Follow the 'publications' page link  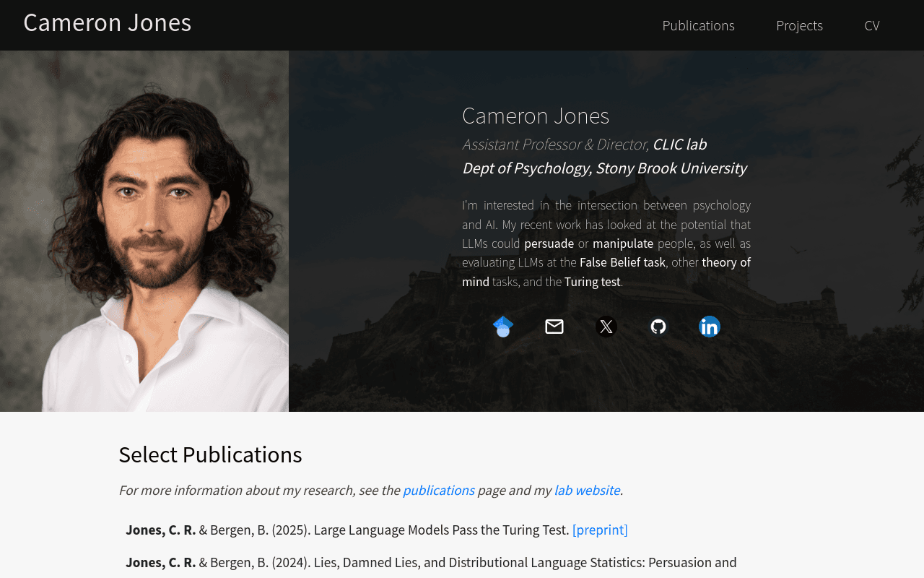(x=438, y=490)
